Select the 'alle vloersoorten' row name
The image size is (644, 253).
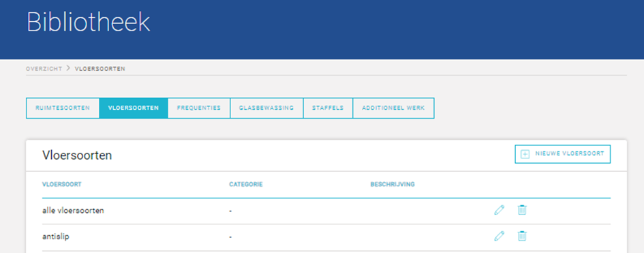tap(73, 210)
